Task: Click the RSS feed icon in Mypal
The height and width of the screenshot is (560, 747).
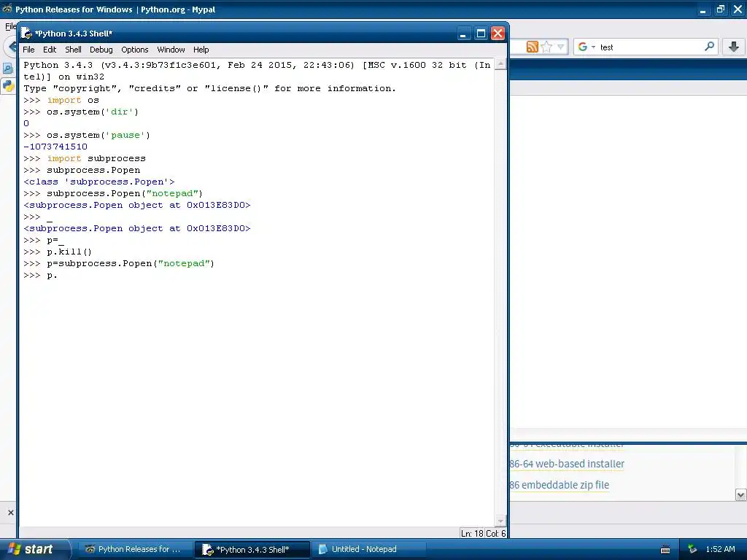Action: click(532, 47)
